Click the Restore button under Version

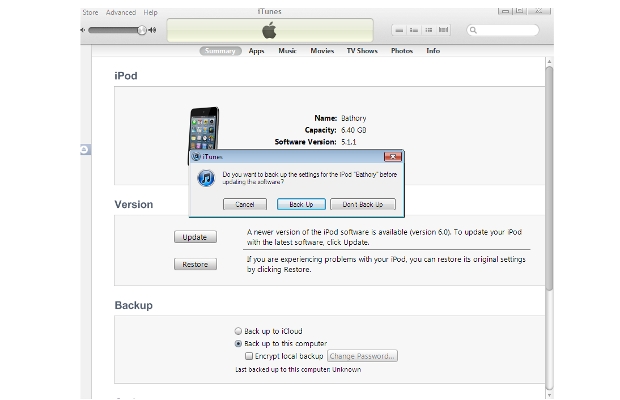pyautogui.click(x=195, y=264)
